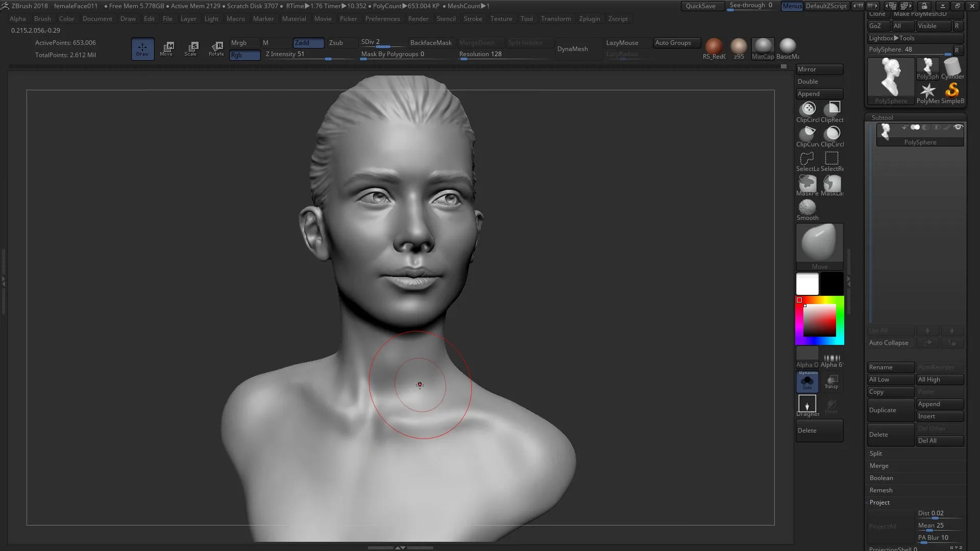Choose the Rotate transform tool

coord(216,48)
